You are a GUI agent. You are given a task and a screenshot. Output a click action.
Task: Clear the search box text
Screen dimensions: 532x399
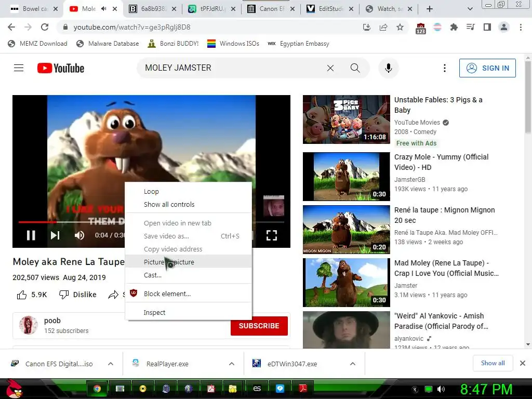(x=330, y=68)
